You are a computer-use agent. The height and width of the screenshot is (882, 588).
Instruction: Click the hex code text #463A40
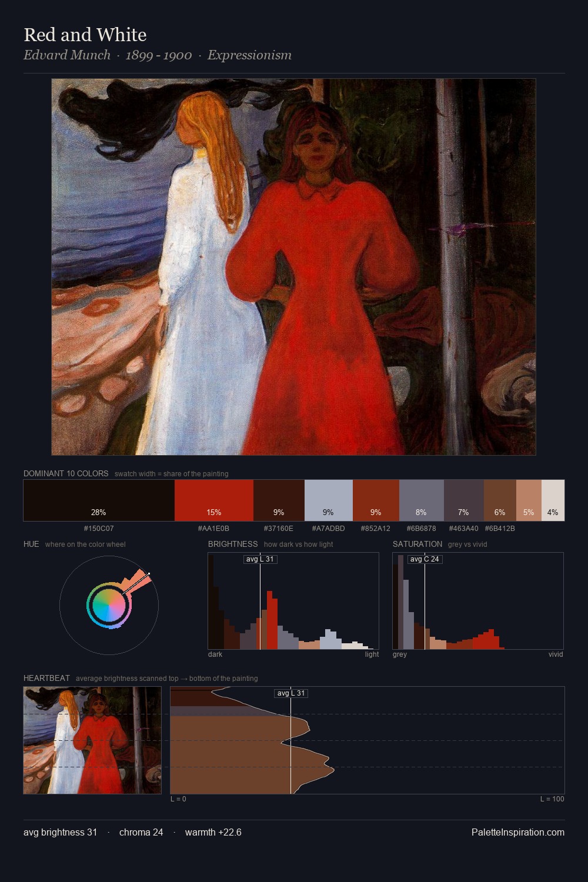click(x=464, y=529)
